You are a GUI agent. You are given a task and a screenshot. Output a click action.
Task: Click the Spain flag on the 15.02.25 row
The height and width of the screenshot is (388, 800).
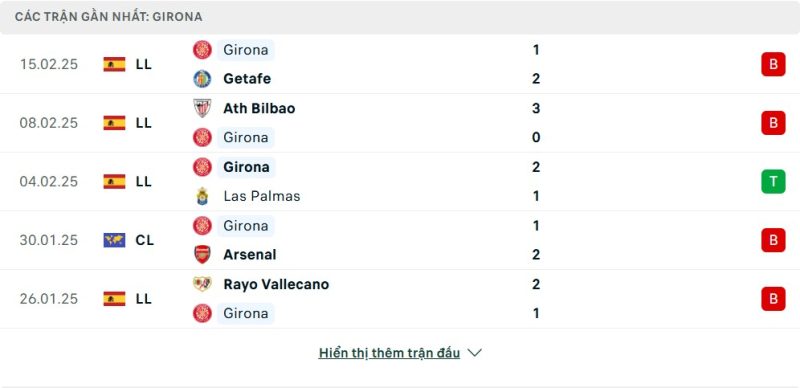[x=114, y=64]
